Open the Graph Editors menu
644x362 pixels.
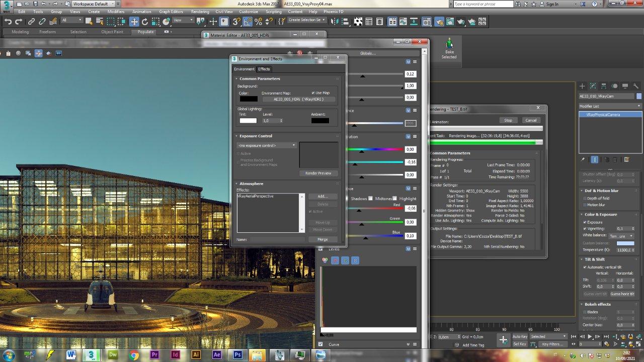171,12
